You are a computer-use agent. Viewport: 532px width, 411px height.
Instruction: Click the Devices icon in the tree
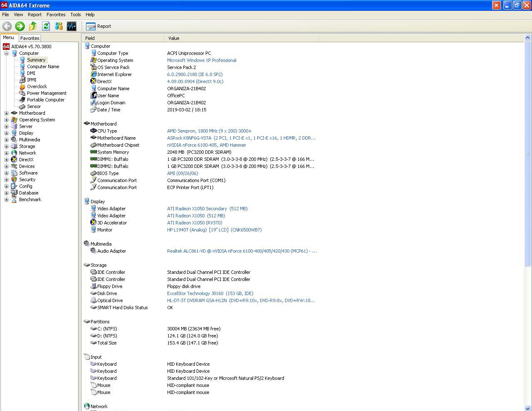point(14,166)
